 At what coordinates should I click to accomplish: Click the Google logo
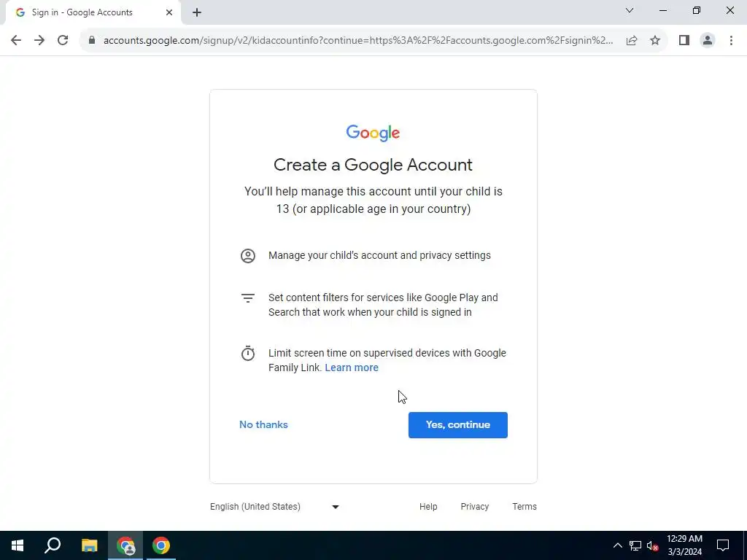point(373,133)
